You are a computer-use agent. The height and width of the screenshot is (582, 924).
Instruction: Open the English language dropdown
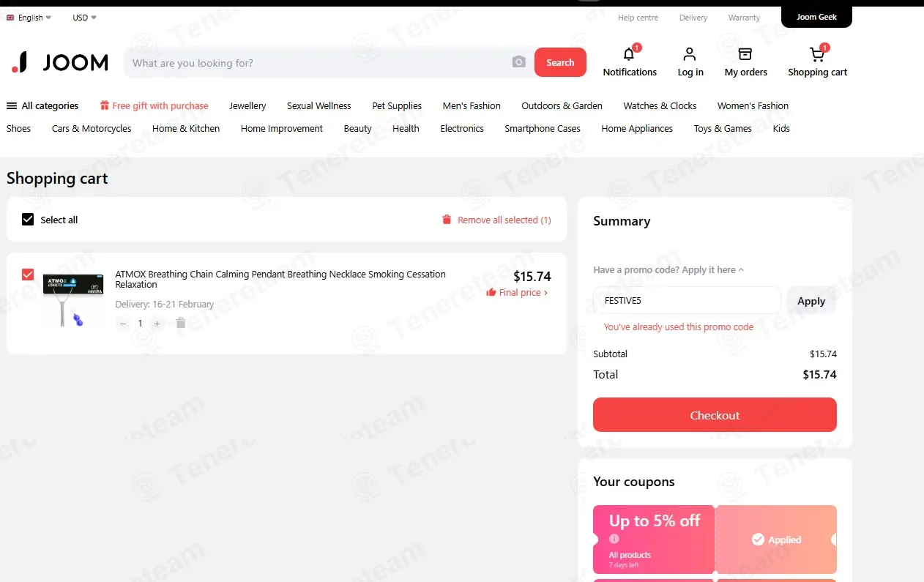pos(34,18)
